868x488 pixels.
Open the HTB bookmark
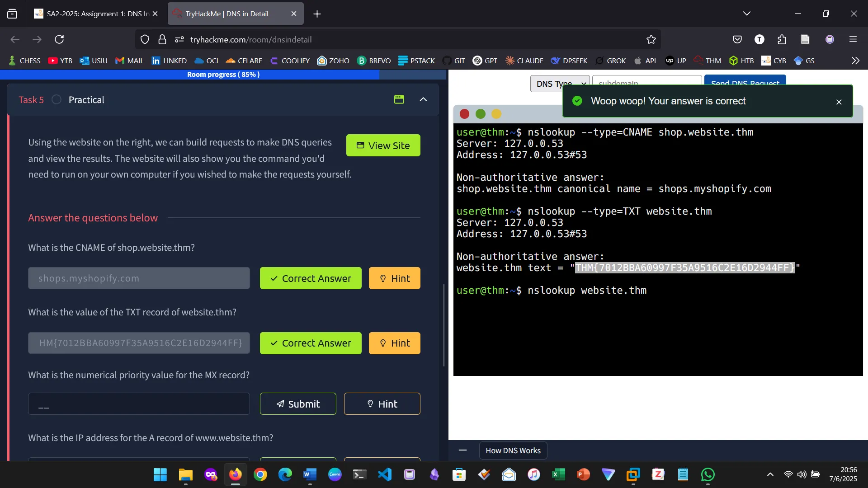coord(741,60)
